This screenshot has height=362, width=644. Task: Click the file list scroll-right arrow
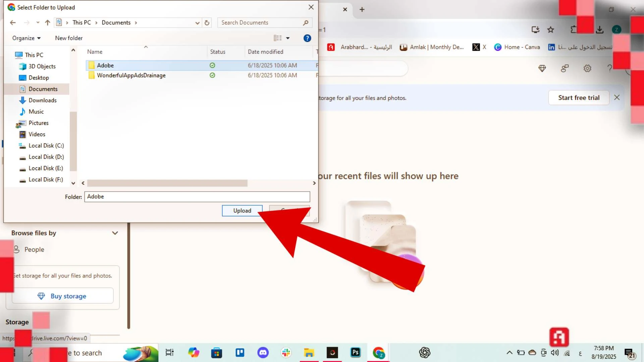click(314, 183)
